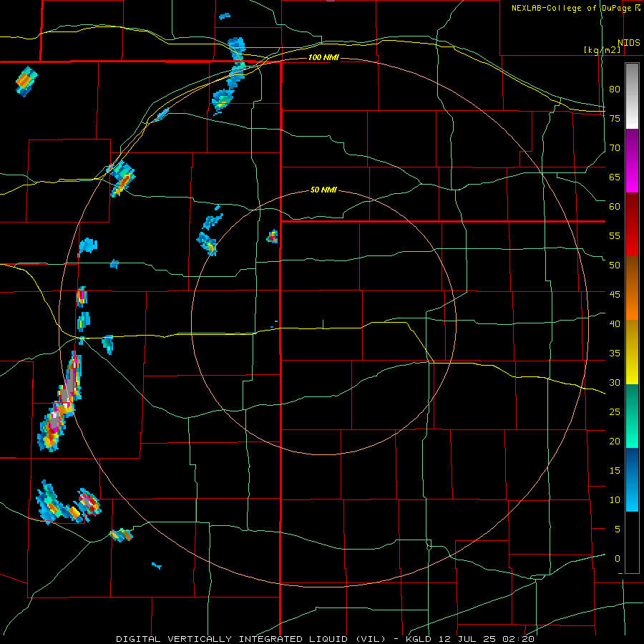This screenshot has height=644, width=644.
Task: Click the 50 NMI range ring label
Action: coord(323,190)
